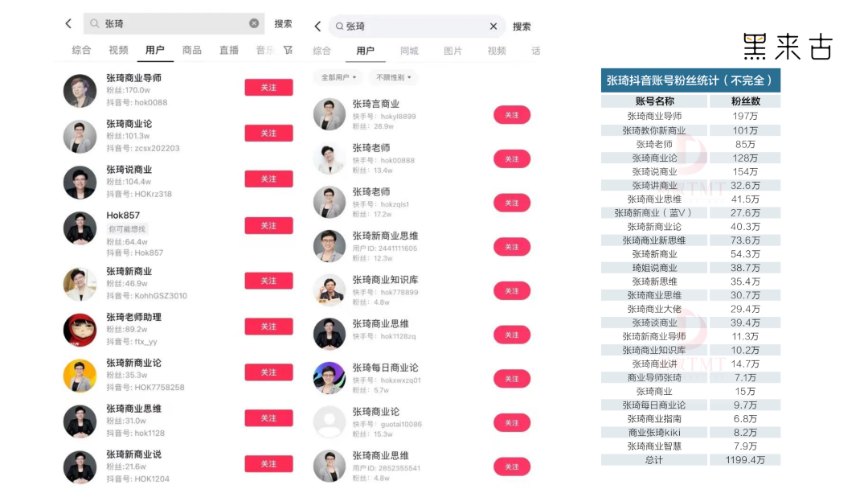
Task: Open the Kuaishou 视频 tab
Action: (x=497, y=51)
